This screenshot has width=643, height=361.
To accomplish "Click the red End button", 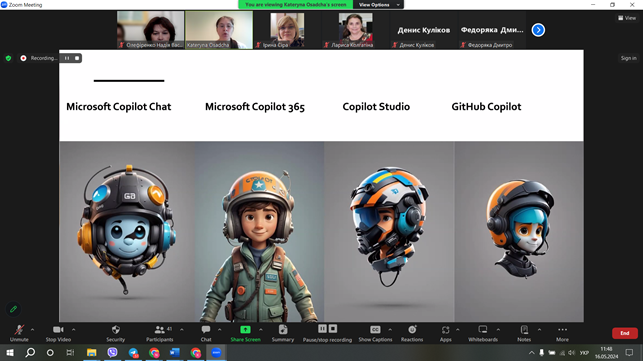I will coord(625,333).
